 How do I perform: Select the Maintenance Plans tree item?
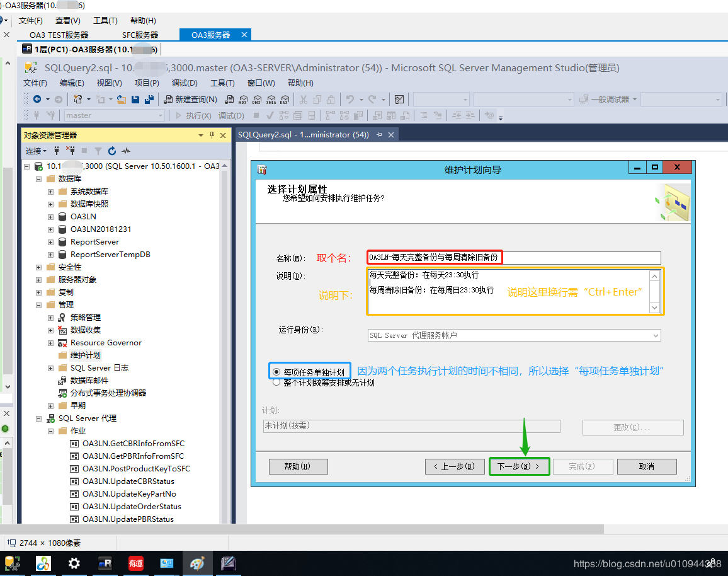tap(85, 355)
